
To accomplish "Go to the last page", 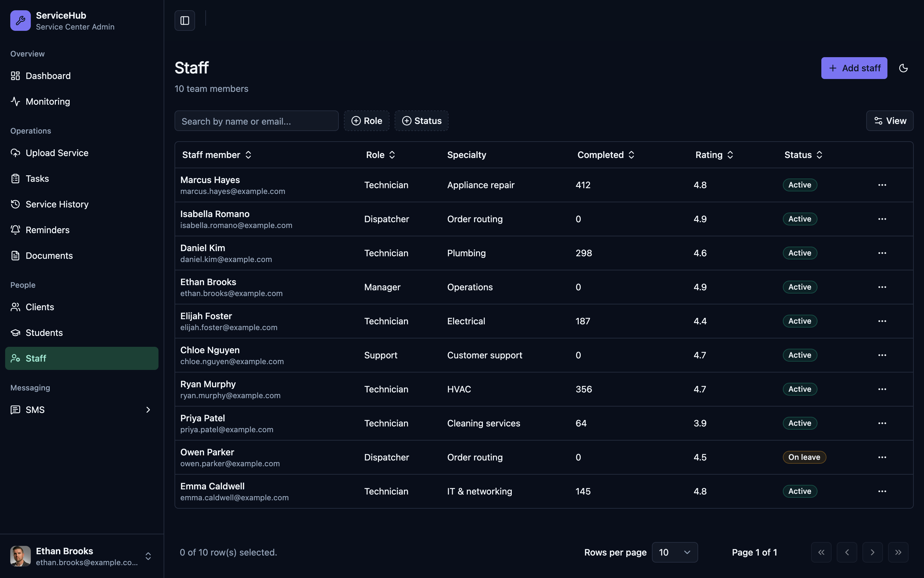I will pos(898,552).
